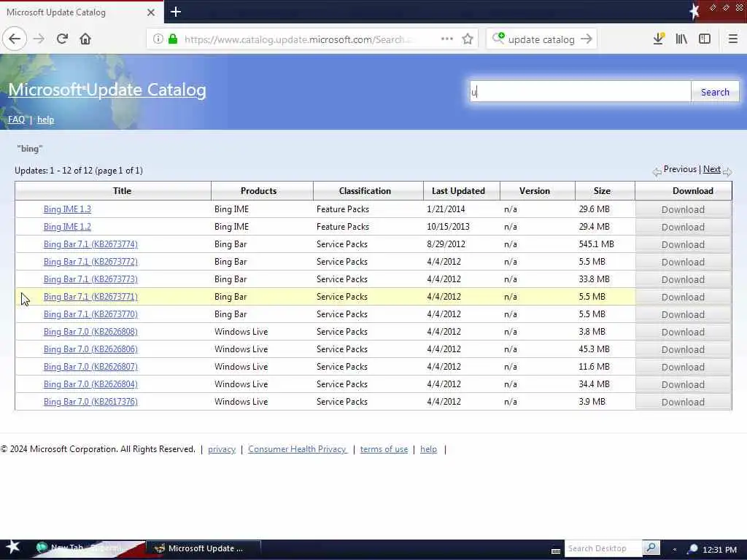Open Bing Bar 7.1 (KB2673774) link

coord(90,244)
